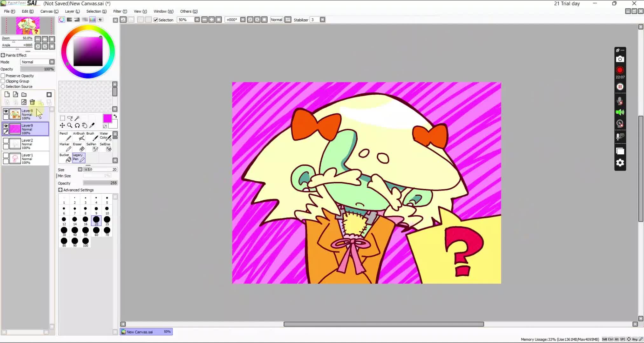
Task: Open the Edit menu
Action: (27, 11)
